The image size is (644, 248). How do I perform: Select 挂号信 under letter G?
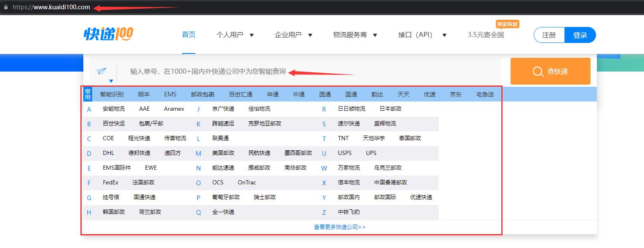point(111,197)
